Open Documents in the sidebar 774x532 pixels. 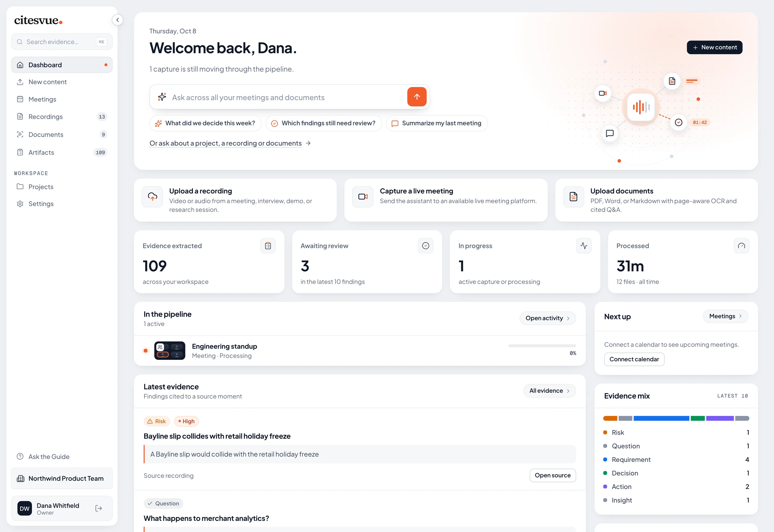tap(62, 134)
